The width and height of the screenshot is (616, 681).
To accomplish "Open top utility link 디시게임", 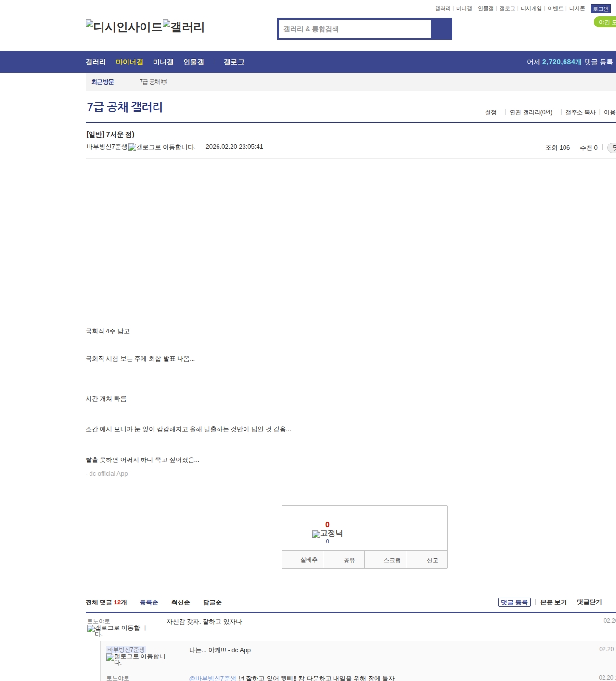I will tap(531, 9).
